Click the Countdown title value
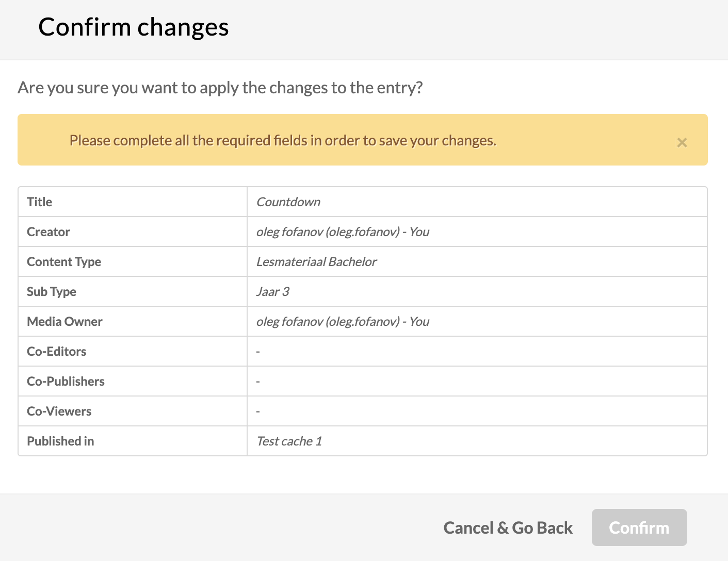Viewport: 728px width, 561px height. point(288,202)
